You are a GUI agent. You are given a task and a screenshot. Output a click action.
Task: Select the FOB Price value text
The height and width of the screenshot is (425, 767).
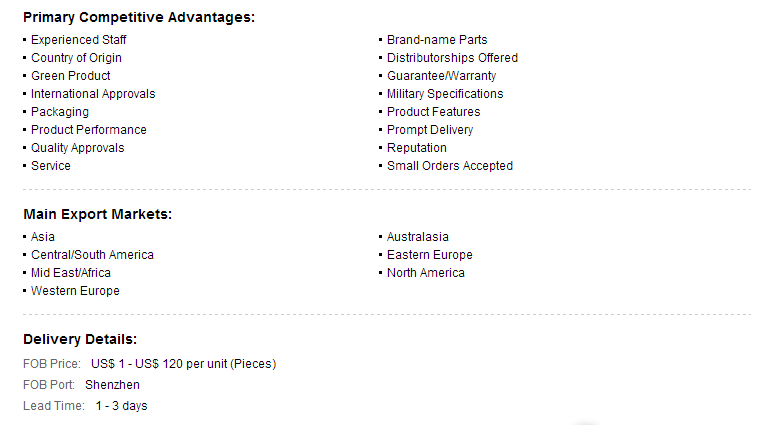(183, 364)
